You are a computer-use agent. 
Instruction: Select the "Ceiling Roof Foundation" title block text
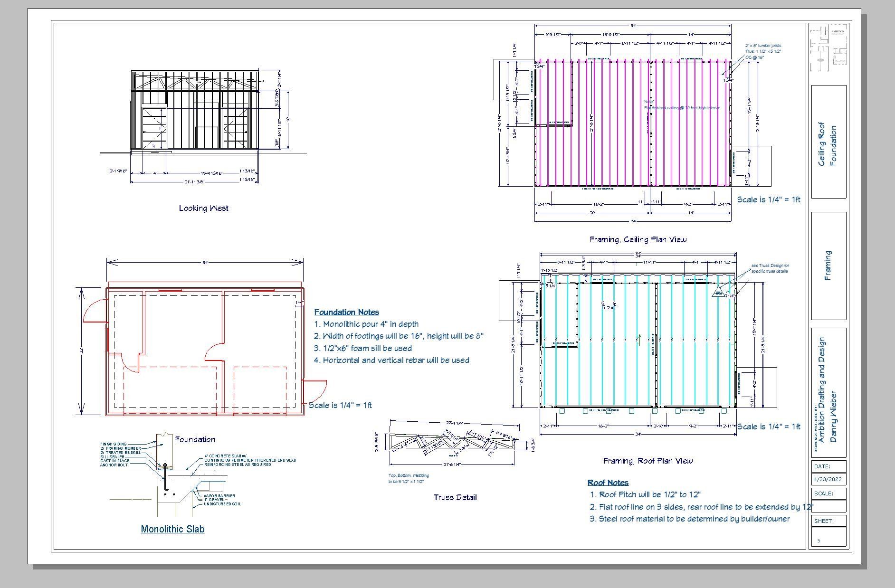pyautogui.click(x=827, y=144)
